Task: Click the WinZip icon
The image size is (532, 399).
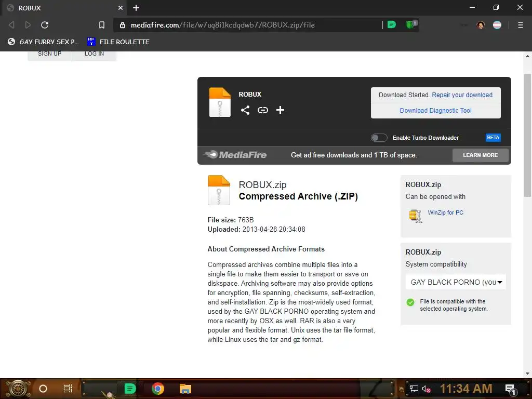Action: [x=415, y=216]
